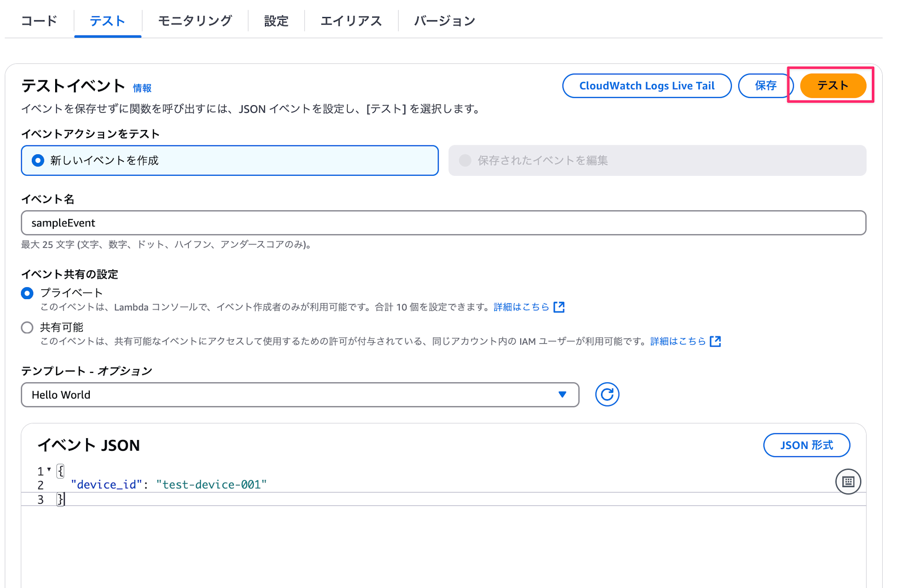
Task: Collapse the JSON fold arrow on line 1
Action: point(49,470)
